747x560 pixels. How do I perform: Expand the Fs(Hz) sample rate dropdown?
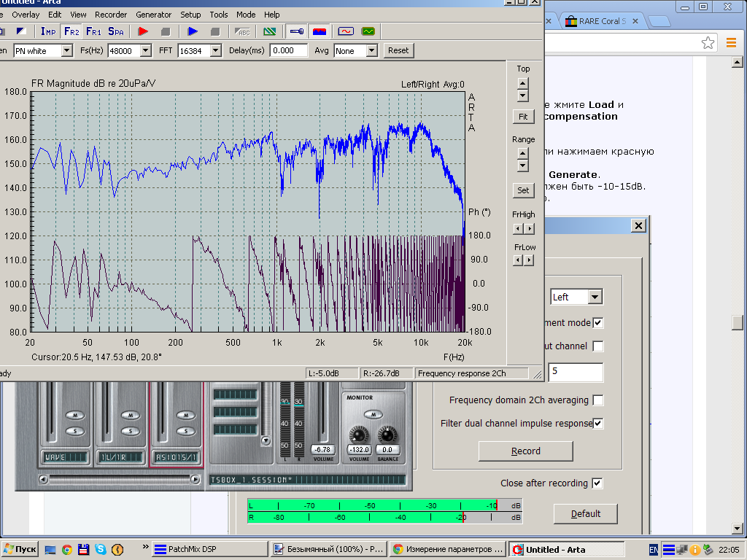coord(145,50)
